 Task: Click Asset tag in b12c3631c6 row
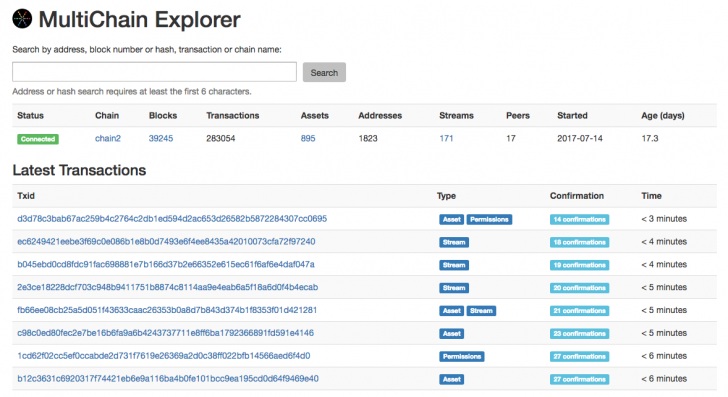tap(451, 379)
